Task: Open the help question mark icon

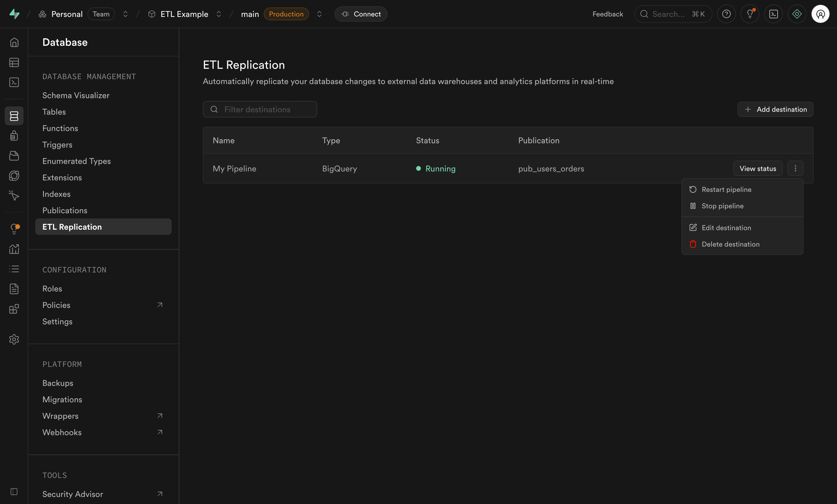Action: coord(726,14)
